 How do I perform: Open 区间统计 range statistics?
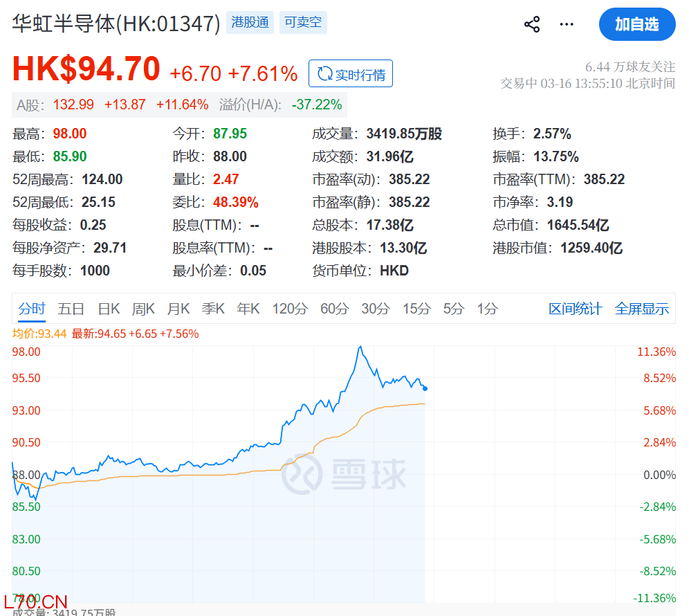(x=575, y=309)
